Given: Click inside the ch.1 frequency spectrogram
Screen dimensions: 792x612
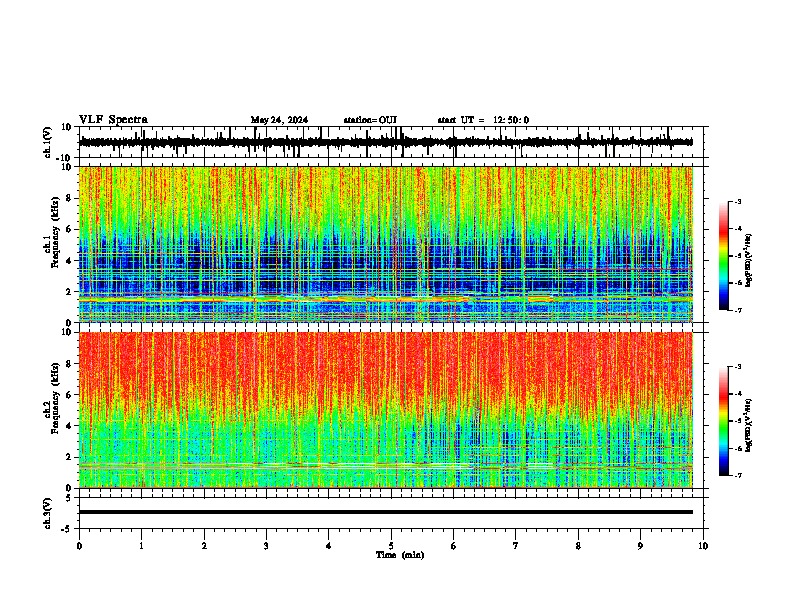Looking at the screenshot, I should (x=386, y=244).
